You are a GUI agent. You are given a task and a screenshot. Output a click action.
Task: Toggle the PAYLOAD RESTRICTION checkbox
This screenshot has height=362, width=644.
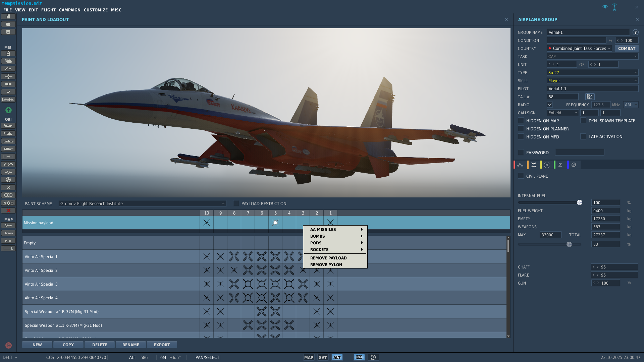point(236,203)
